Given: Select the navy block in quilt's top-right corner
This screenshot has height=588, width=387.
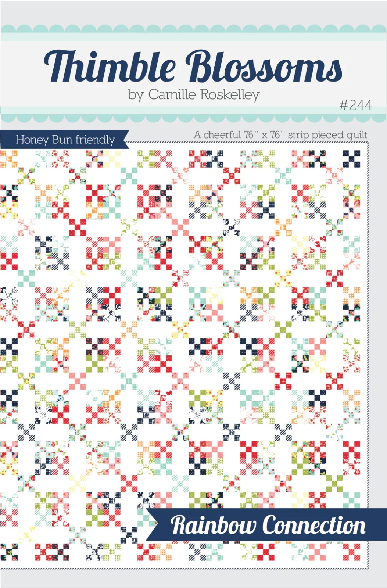Looking at the screenshot, I should click(352, 159).
